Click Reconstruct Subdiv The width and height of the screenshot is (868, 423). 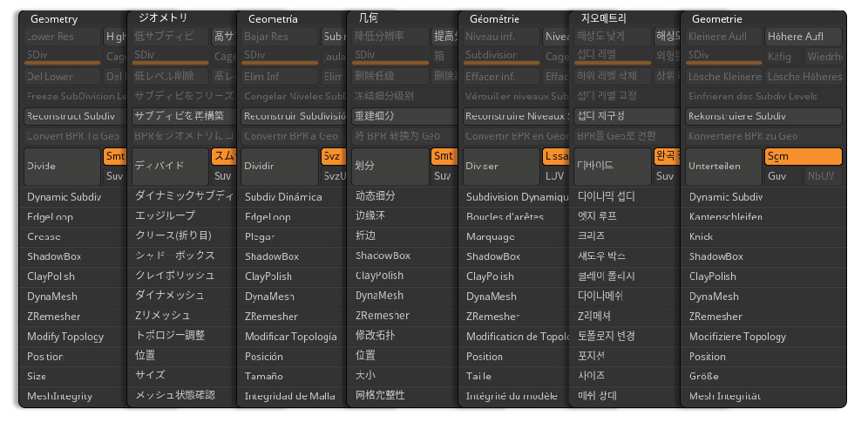pyautogui.click(x=76, y=116)
